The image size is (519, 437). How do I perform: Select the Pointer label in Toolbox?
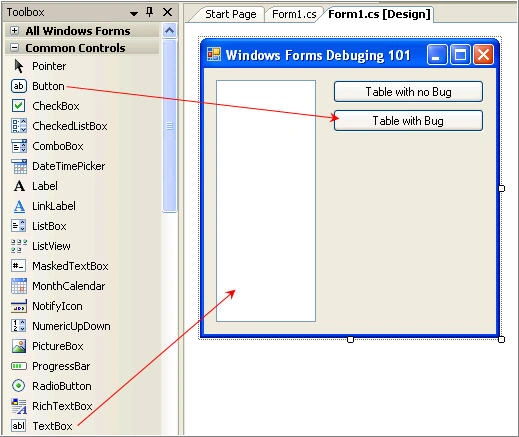[x=49, y=66]
